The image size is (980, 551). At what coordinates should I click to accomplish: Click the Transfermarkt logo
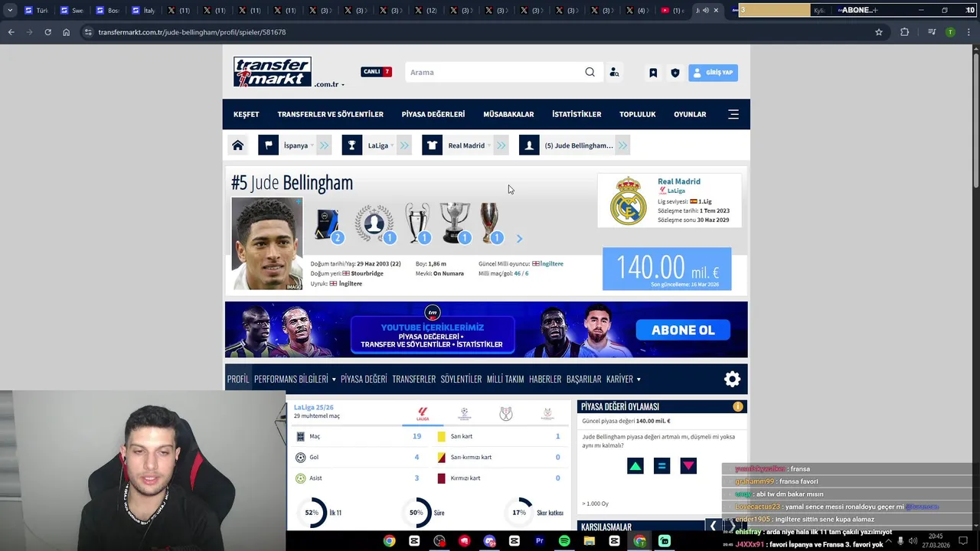click(272, 72)
